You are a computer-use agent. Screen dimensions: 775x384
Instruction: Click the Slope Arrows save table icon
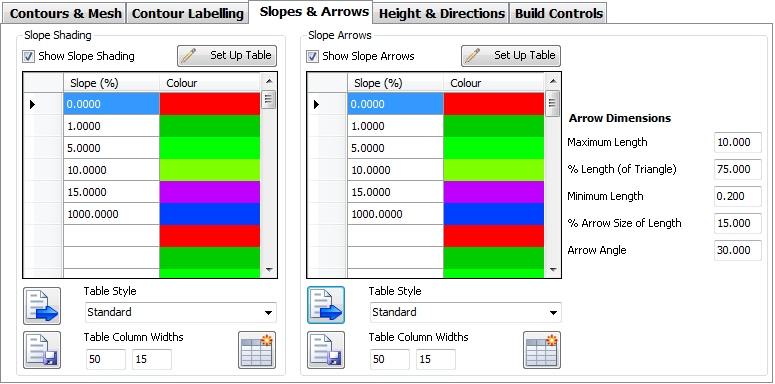point(326,350)
